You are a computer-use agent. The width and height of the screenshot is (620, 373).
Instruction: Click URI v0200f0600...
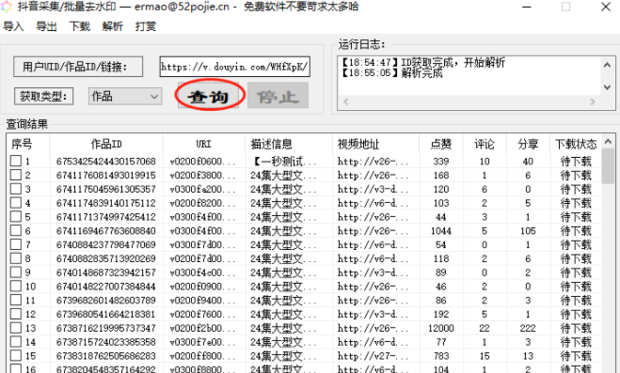202,161
